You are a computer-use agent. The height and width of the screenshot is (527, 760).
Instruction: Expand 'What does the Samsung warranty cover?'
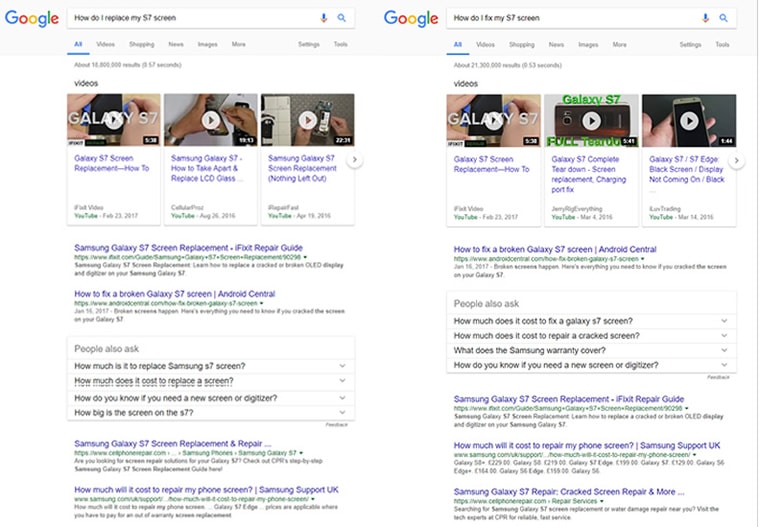click(591, 351)
